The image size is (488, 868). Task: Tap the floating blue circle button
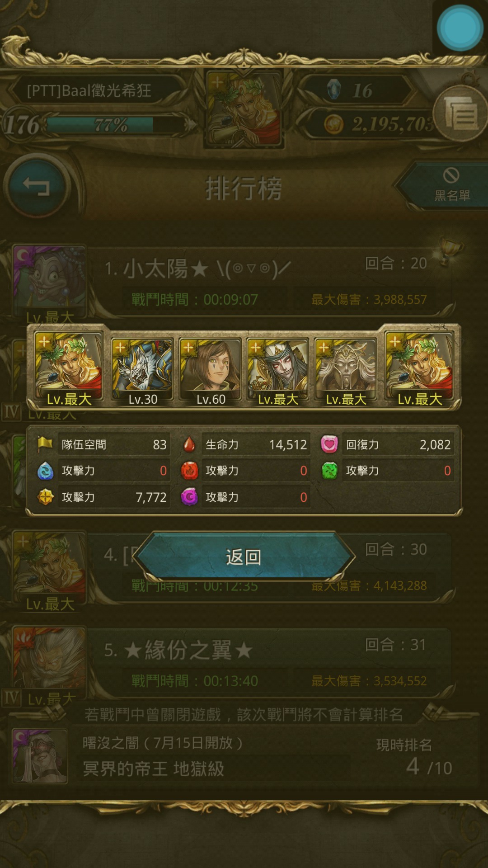[460, 28]
